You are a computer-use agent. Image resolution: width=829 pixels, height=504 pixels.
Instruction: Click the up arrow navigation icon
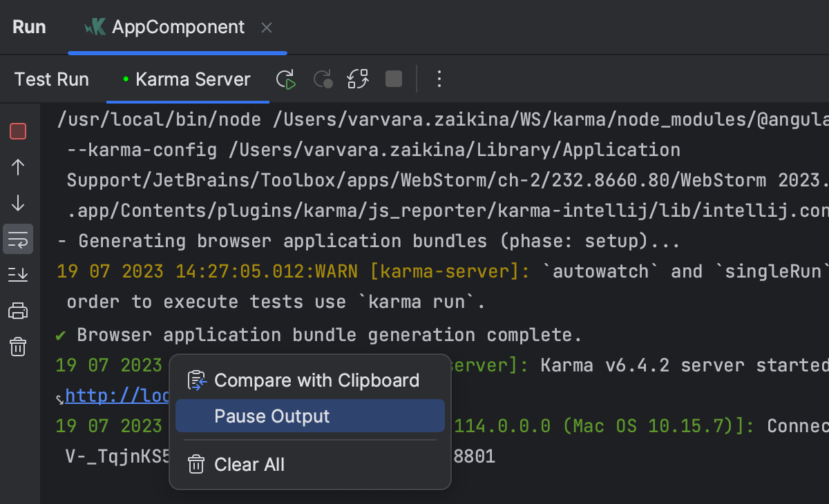(x=18, y=167)
